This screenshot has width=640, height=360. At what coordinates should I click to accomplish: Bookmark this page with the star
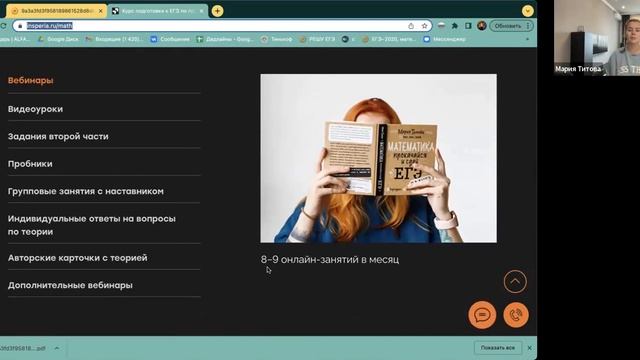pyautogui.click(x=424, y=26)
